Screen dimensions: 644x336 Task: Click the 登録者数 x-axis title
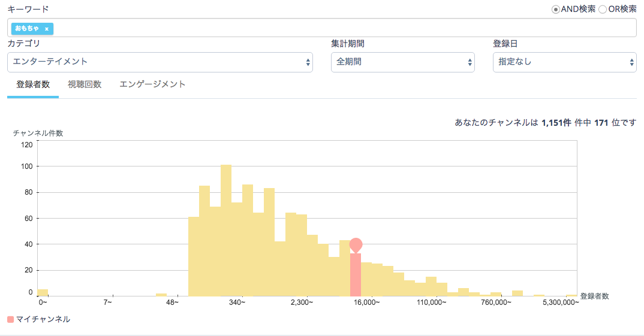pyautogui.click(x=594, y=296)
